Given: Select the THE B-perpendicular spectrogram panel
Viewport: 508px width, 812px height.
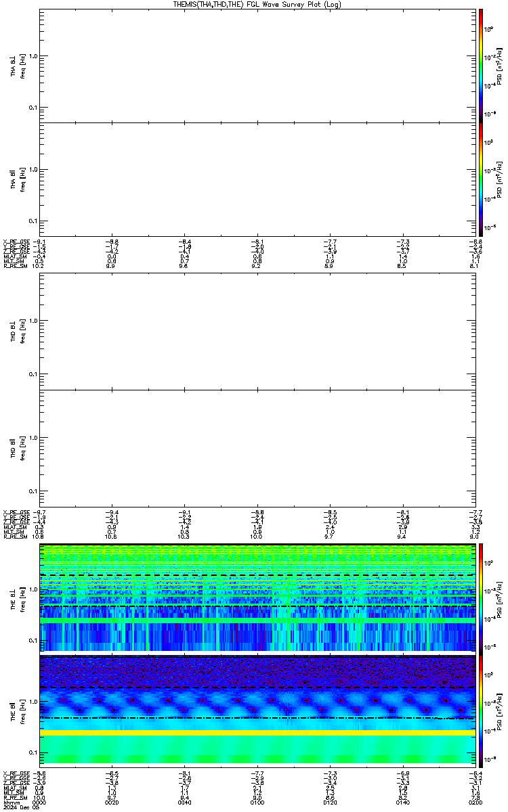Looking at the screenshot, I should [257, 598].
